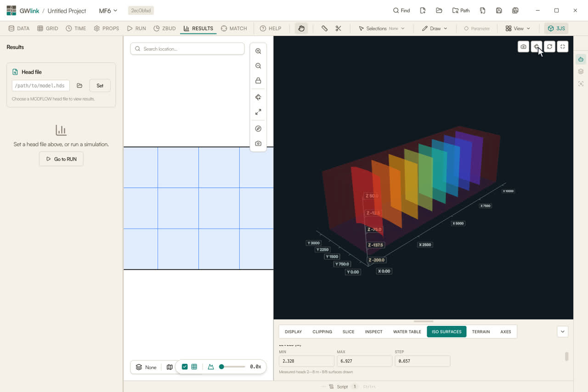This screenshot has height=392, width=588.
Task: Focus the head file path field
Action: 41,85
